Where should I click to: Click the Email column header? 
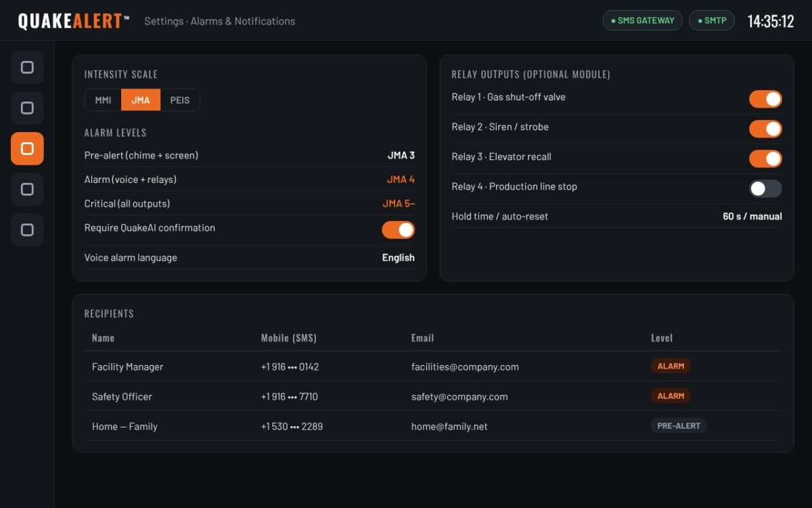(x=422, y=337)
